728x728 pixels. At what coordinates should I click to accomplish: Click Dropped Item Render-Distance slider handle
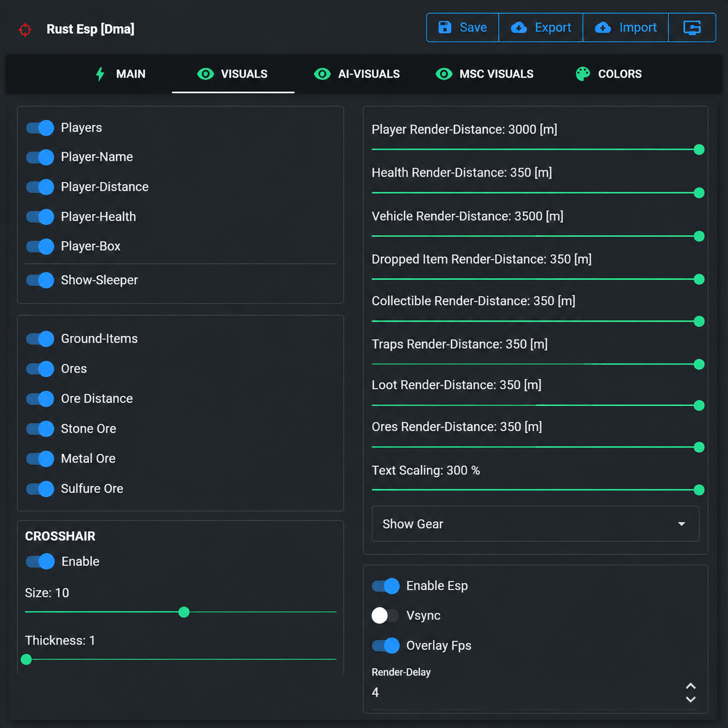pos(699,279)
